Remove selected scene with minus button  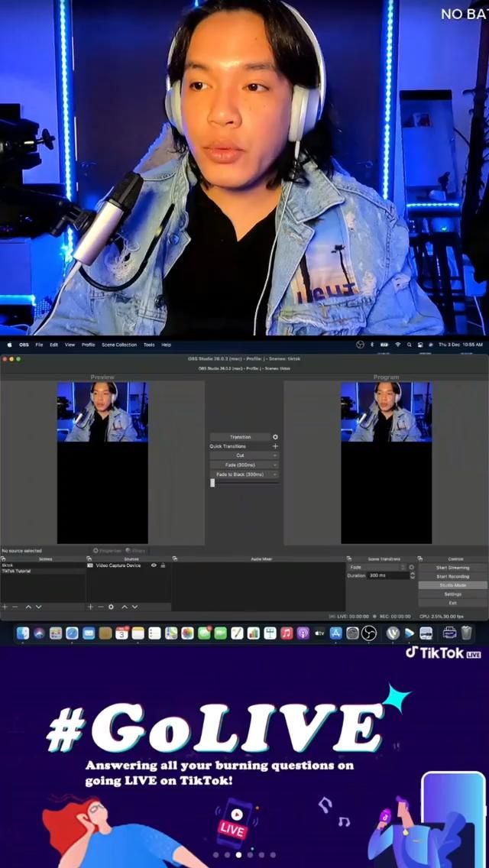(15, 607)
